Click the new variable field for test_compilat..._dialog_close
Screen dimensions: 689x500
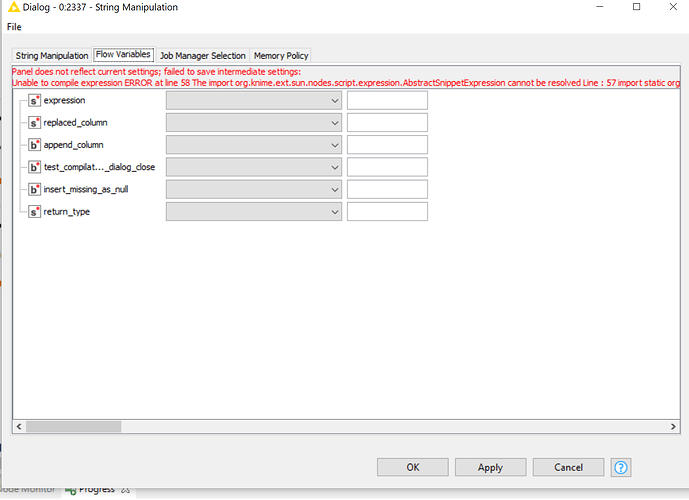[387, 167]
